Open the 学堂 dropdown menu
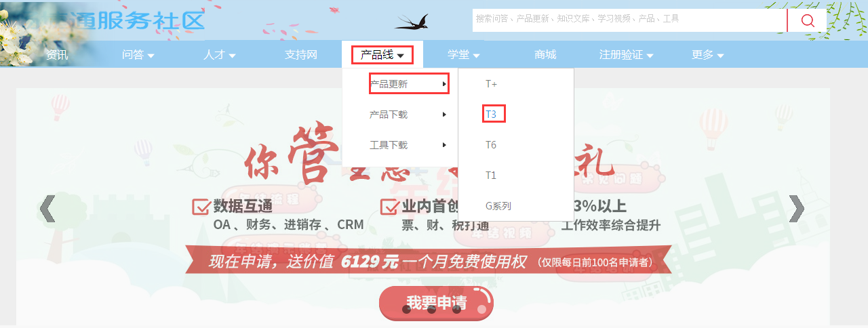The height and width of the screenshot is (328, 868). coord(464,55)
